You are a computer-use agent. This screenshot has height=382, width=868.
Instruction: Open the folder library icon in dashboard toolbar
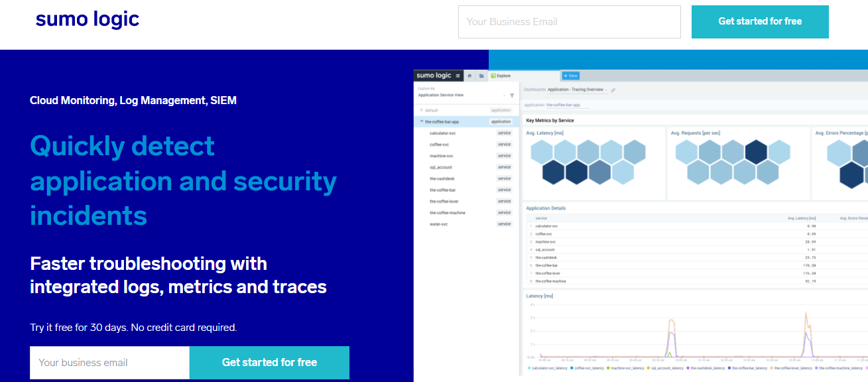click(481, 76)
